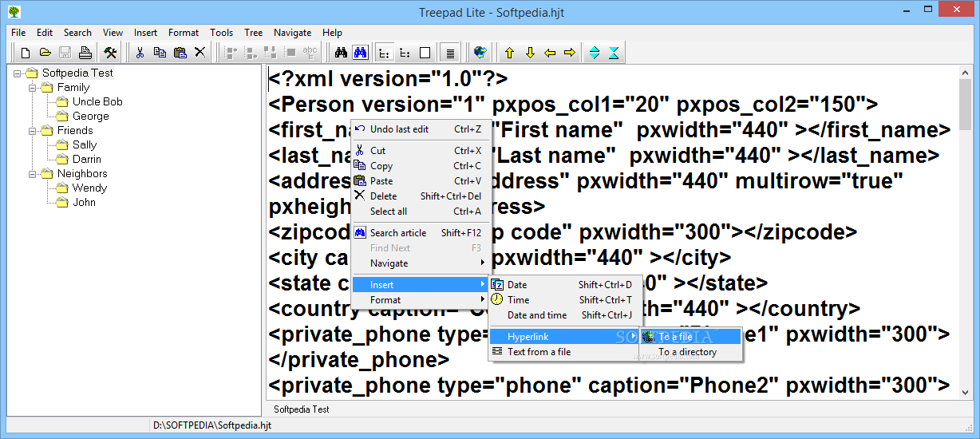Image resolution: width=980 pixels, height=439 pixels.
Task: Click the cyan collapse tree hourglass icon
Action: (x=613, y=53)
